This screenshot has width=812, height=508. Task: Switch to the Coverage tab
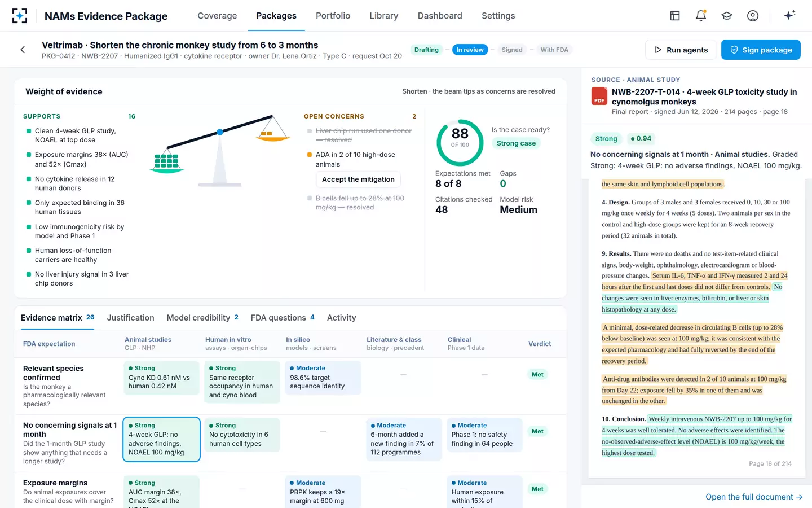pos(217,16)
